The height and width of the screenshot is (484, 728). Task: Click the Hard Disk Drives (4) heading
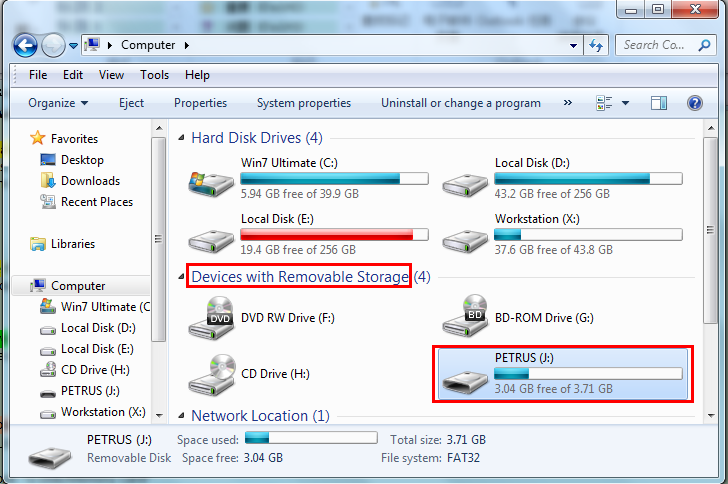(257, 138)
